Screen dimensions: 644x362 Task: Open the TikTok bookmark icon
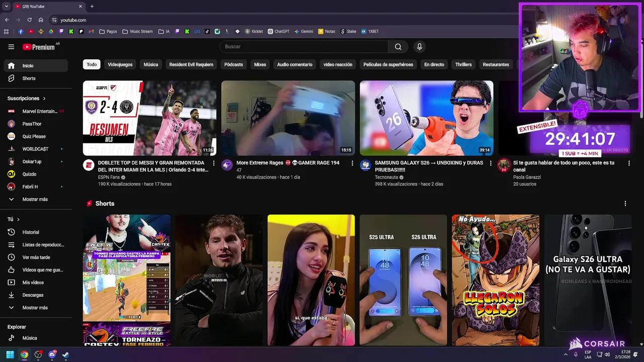[x=207, y=31]
